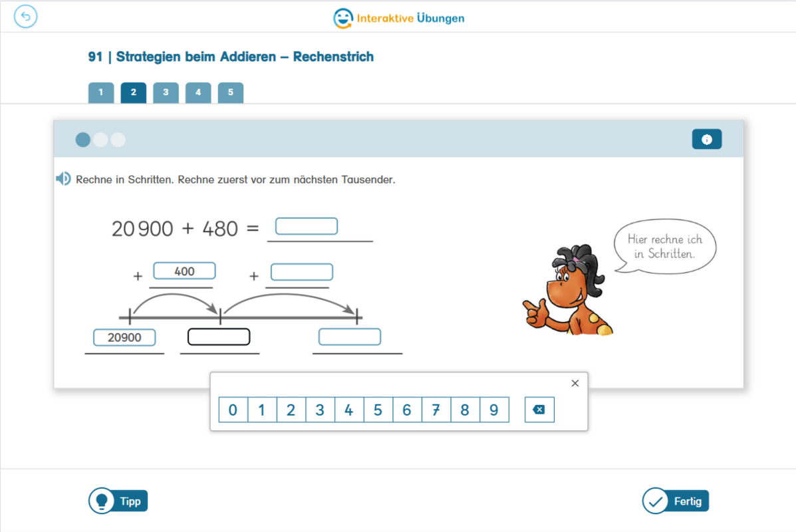Click the second progress dot
The image size is (796, 532).
[x=100, y=140]
